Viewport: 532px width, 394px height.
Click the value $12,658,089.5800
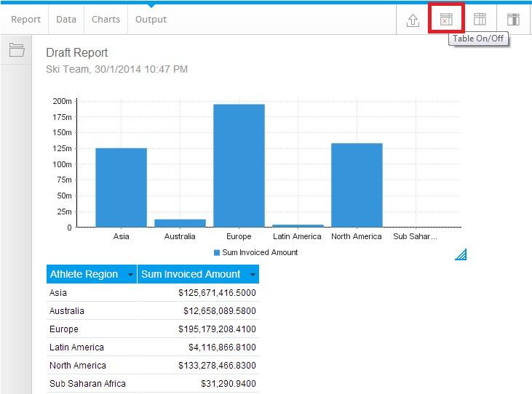(x=220, y=311)
